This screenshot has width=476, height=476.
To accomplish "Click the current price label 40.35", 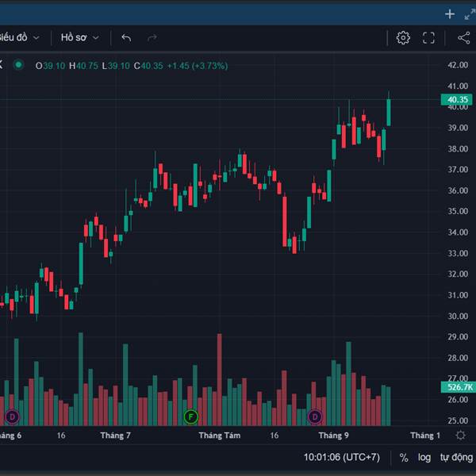I will tap(457, 100).
